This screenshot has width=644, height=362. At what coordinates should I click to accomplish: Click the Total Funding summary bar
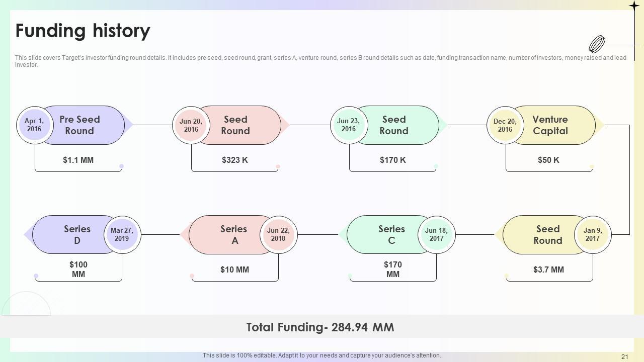[320, 327]
